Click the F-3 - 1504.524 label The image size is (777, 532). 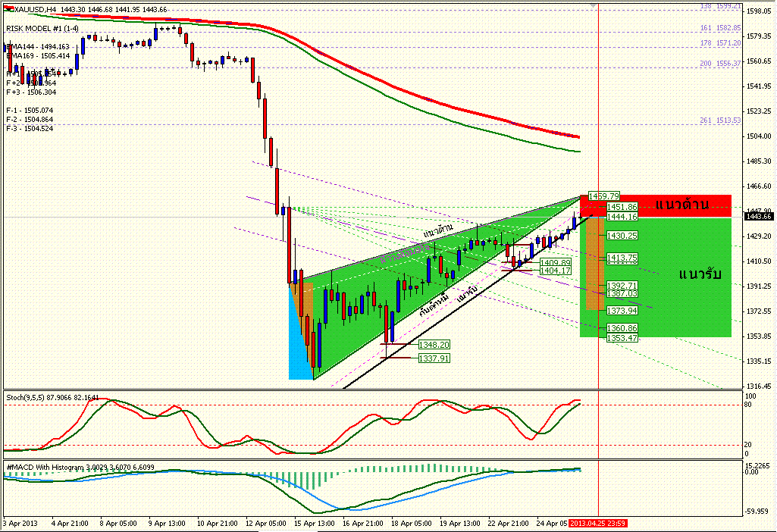click(x=30, y=128)
